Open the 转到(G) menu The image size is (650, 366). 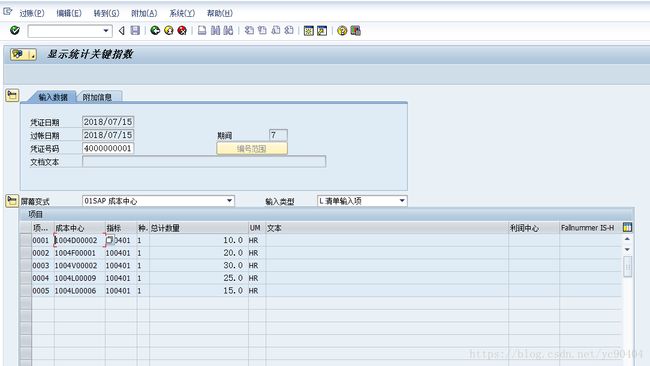tap(107, 13)
